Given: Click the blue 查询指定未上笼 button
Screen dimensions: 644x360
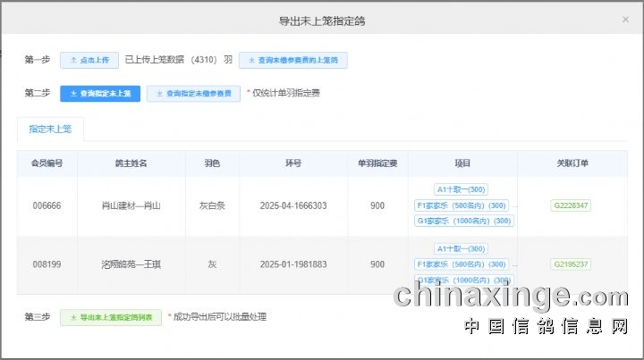Looking at the screenshot, I should tap(100, 93).
